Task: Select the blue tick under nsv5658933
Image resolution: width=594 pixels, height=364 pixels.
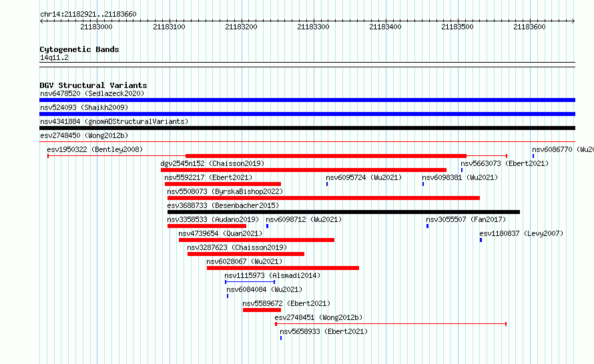Action: (281, 338)
